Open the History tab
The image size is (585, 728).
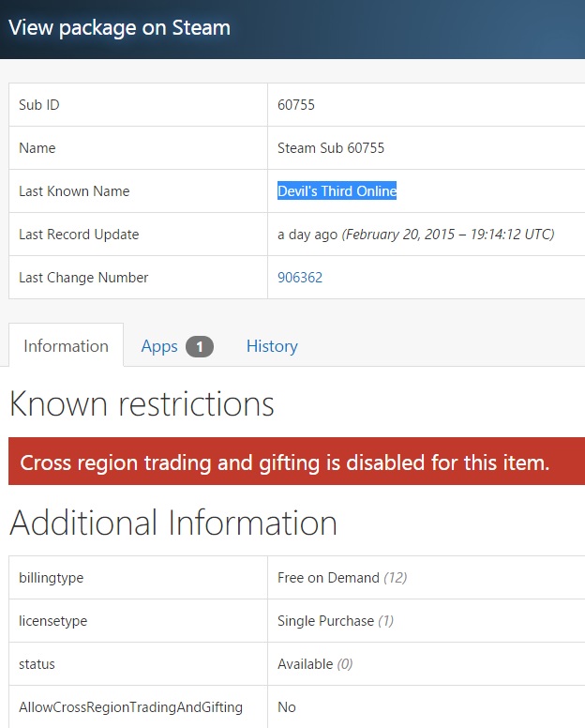(x=272, y=346)
